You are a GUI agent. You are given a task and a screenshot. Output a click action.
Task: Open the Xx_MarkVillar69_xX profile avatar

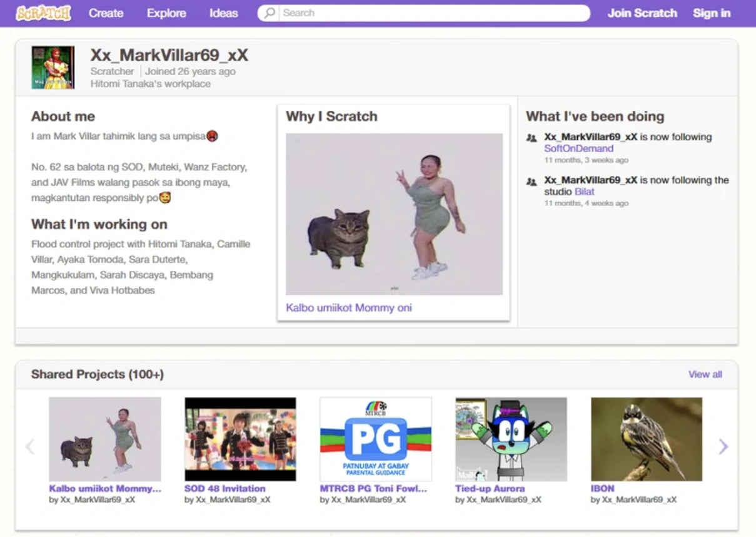click(53, 67)
